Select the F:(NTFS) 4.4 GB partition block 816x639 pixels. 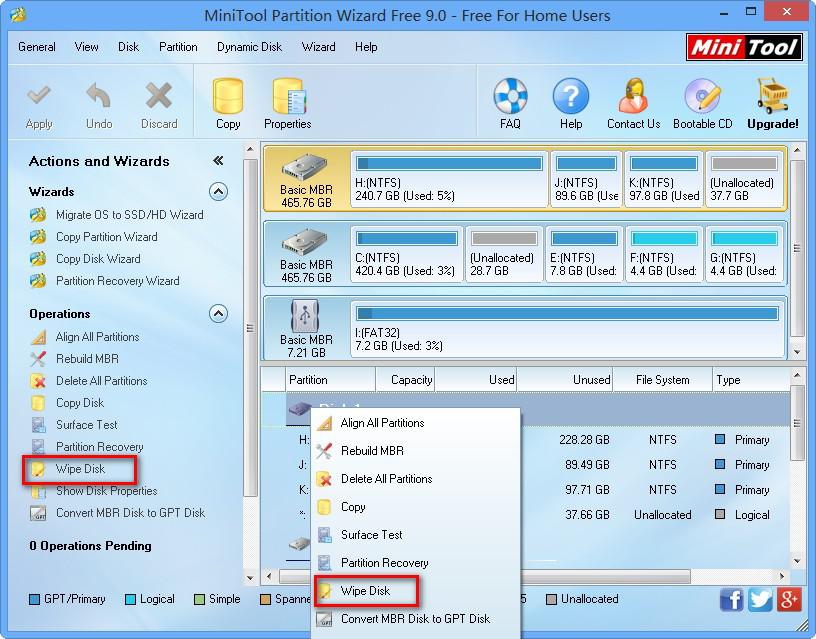664,254
